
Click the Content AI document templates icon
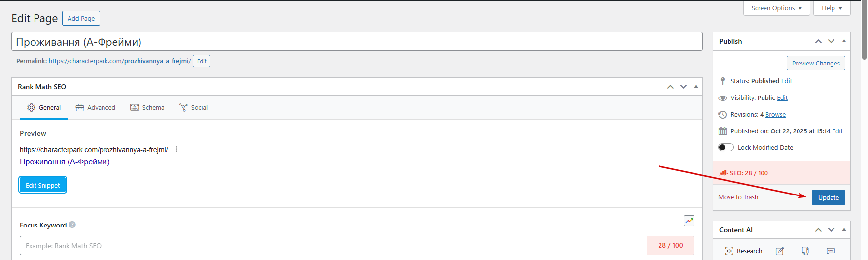(x=805, y=251)
